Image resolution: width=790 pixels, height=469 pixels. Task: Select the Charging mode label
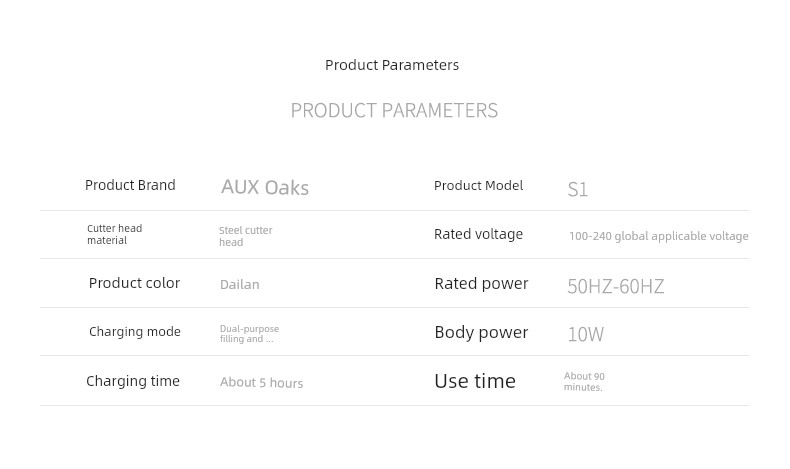(135, 331)
